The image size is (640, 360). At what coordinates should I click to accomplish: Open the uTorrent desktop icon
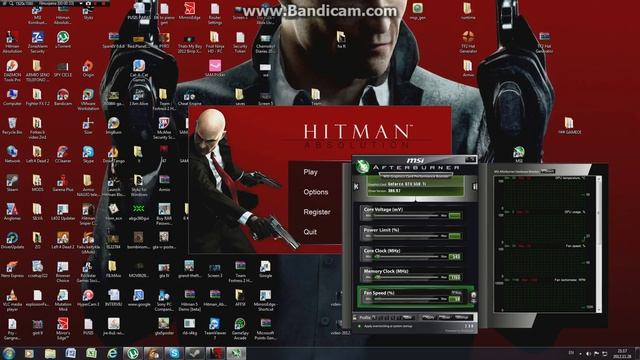[62, 40]
